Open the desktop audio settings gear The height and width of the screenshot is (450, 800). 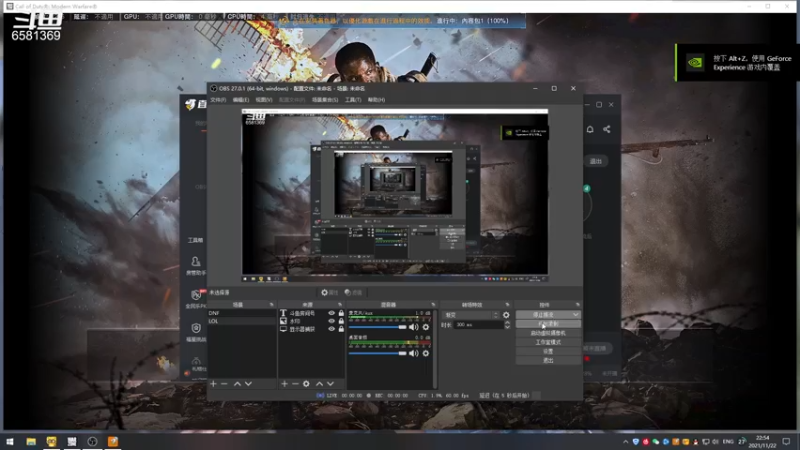[x=426, y=353]
